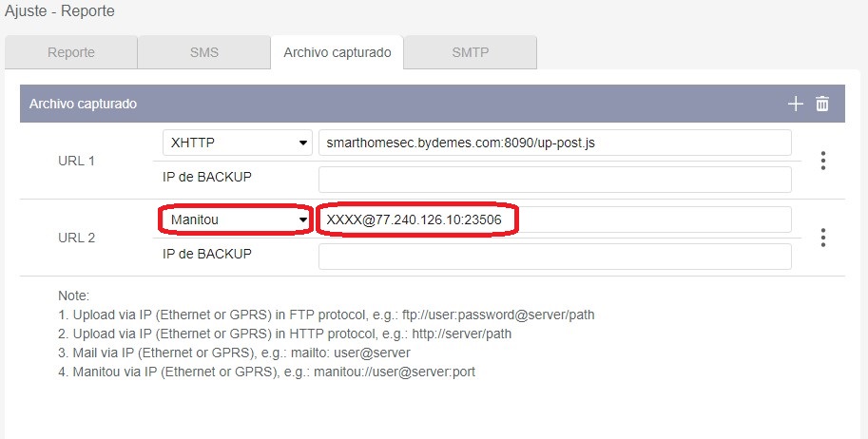Click the smarthomesec.bydemes.com URL field
The image size is (868, 439).
point(554,143)
